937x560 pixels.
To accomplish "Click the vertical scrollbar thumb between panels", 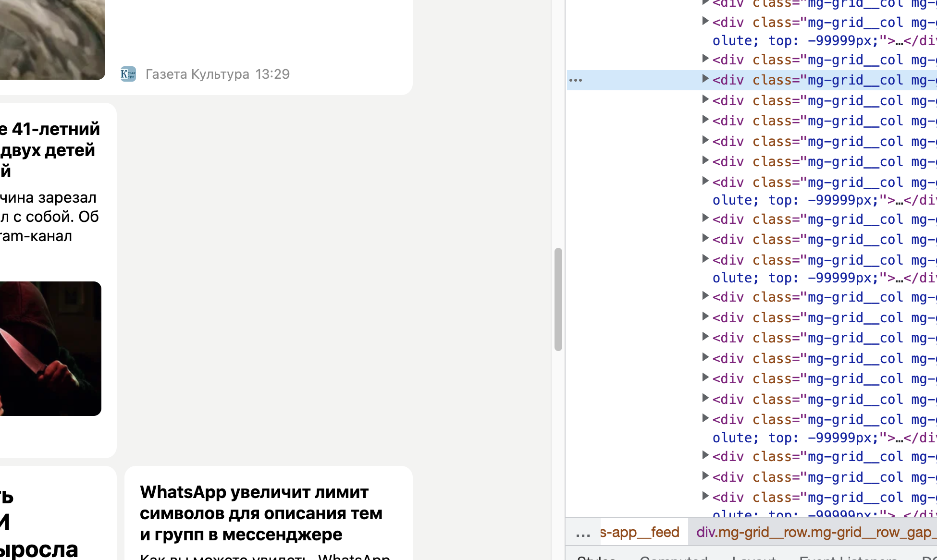I will [x=558, y=298].
